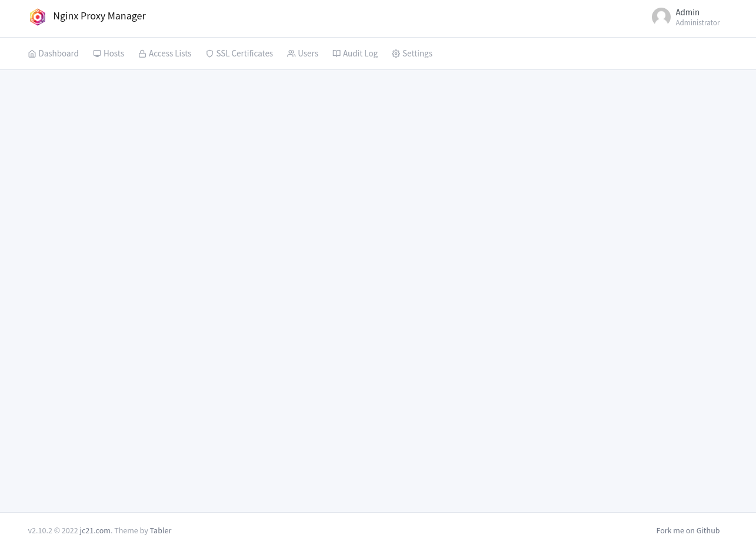Click the Administrator role label

[698, 23]
